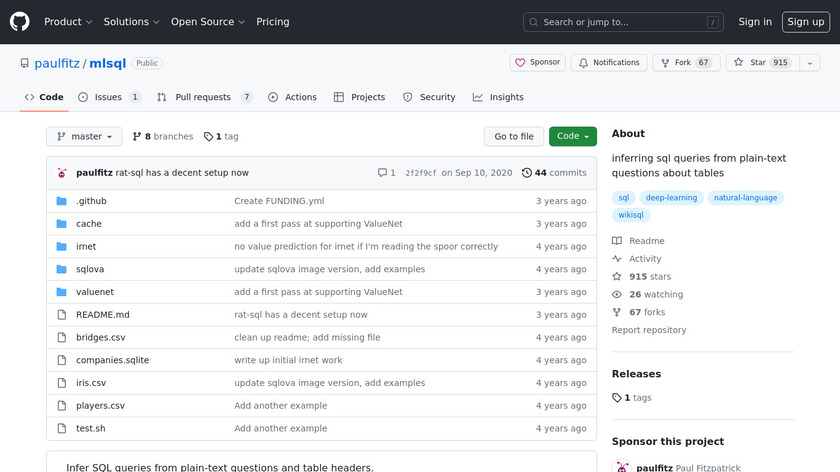
Task: Open the green Code dropdown
Action: [572, 137]
